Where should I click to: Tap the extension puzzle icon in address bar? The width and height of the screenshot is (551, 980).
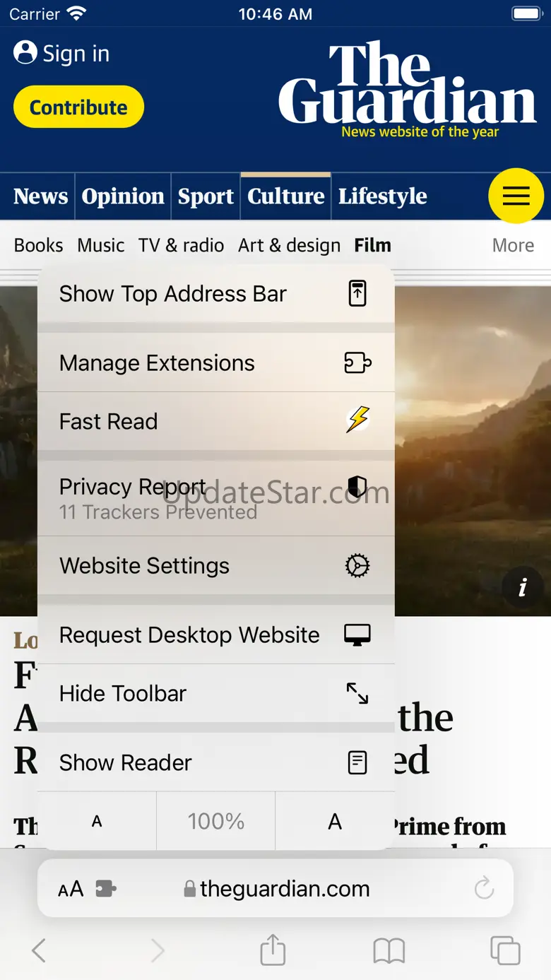point(106,889)
